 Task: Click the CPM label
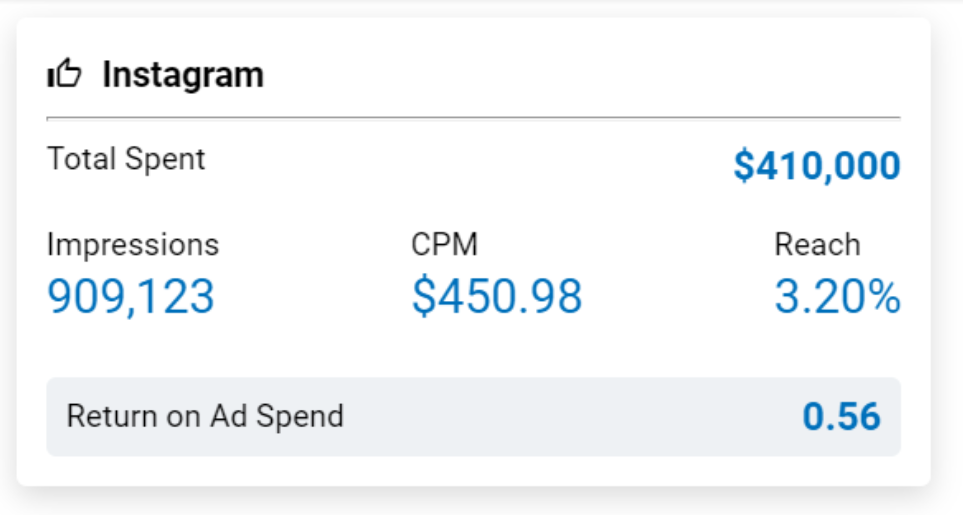coord(444,245)
